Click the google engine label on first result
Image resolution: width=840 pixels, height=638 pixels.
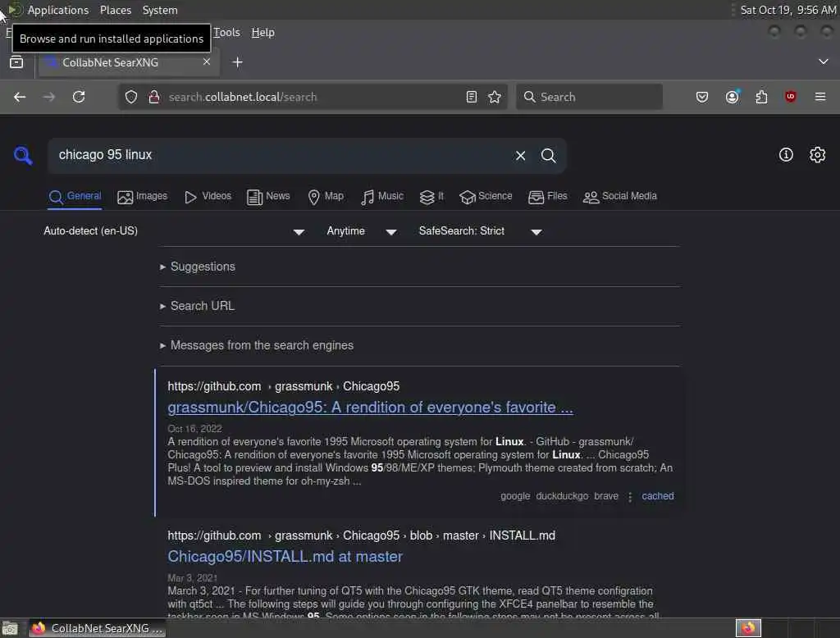pos(515,496)
